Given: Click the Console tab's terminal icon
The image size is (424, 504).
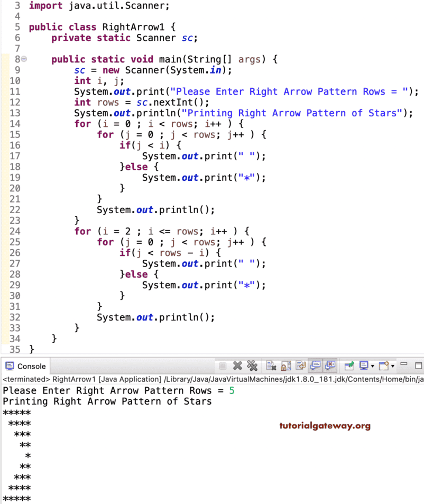Looking at the screenshot, I should pos(10,366).
